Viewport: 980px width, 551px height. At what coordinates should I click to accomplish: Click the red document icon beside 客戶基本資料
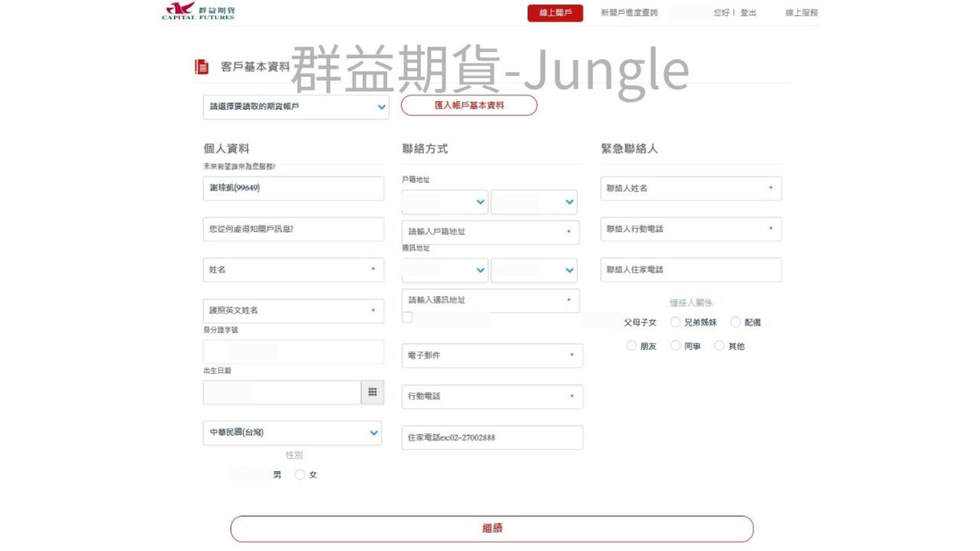tap(202, 67)
